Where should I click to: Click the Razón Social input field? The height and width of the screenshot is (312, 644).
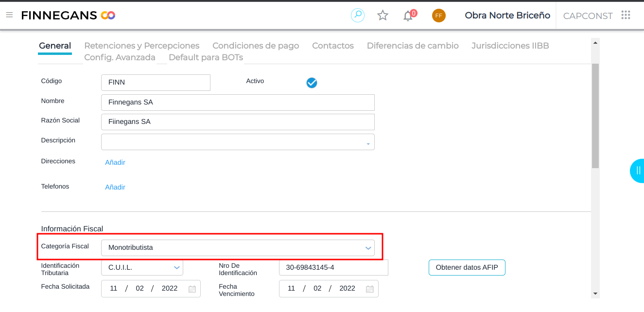coord(238,122)
